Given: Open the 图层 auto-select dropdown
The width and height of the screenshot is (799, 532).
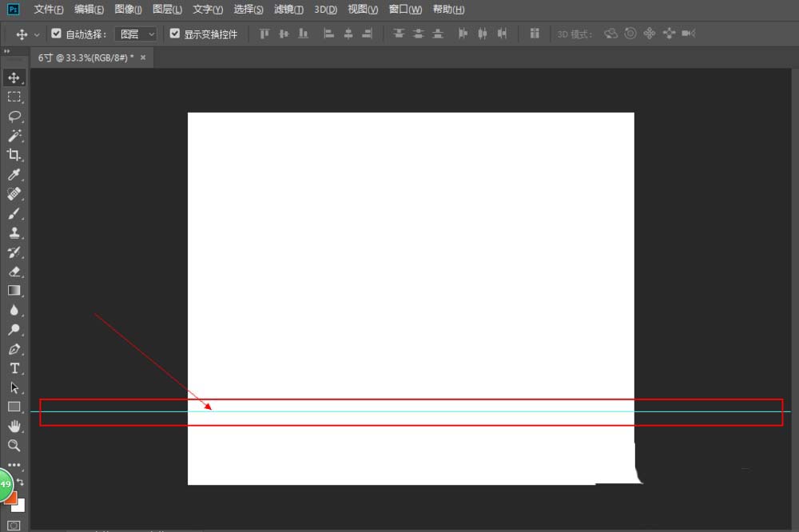Looking at the screenshot, I should (136, 34).
